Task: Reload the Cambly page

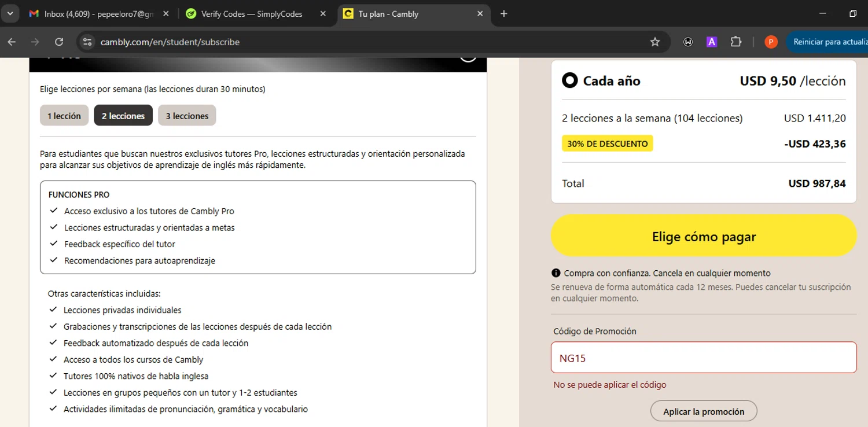Action: click(x=59, y=42)
